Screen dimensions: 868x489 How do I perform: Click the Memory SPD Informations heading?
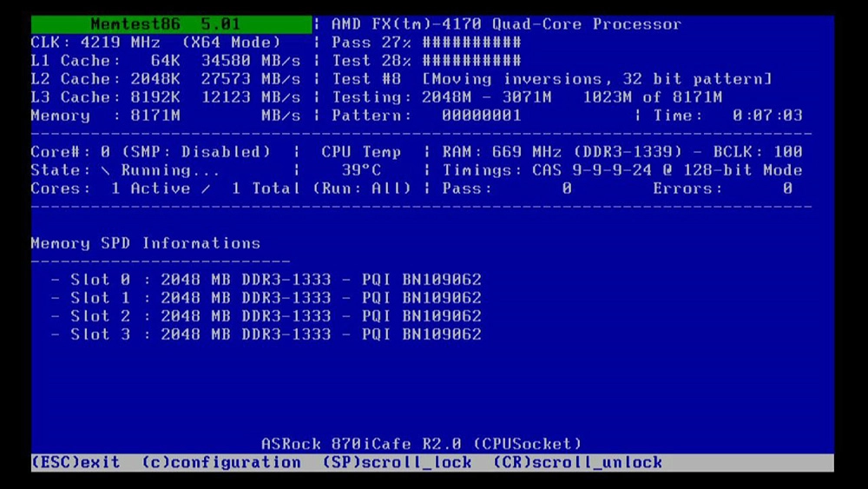point(145,243)
